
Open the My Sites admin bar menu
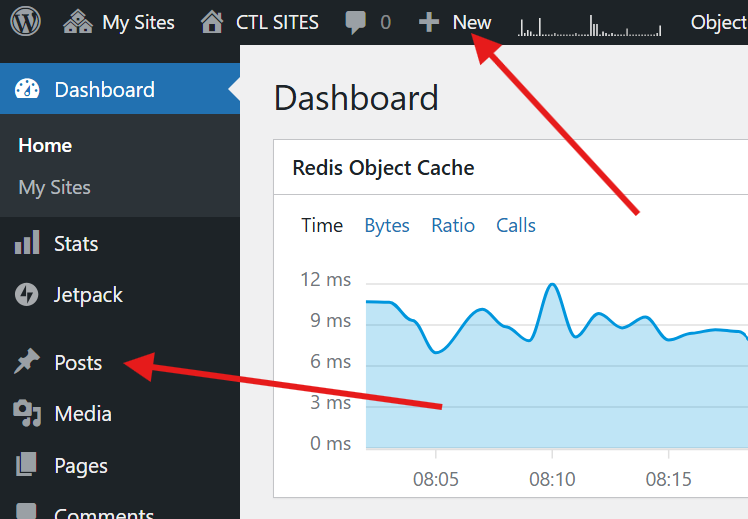[x=138, y=22]
